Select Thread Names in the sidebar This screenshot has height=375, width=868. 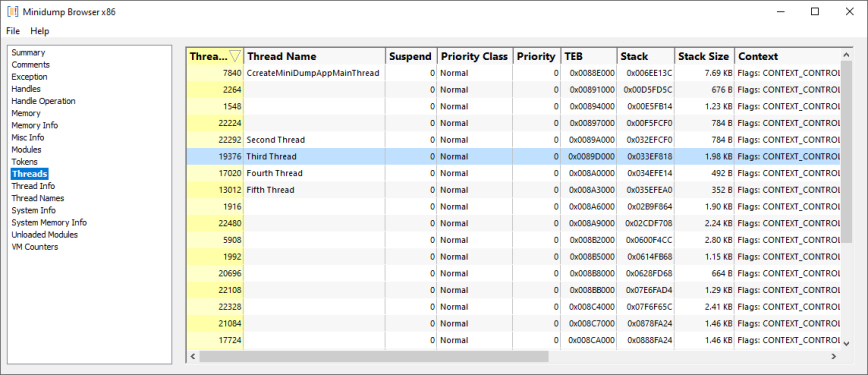click(x=38, y=199)
